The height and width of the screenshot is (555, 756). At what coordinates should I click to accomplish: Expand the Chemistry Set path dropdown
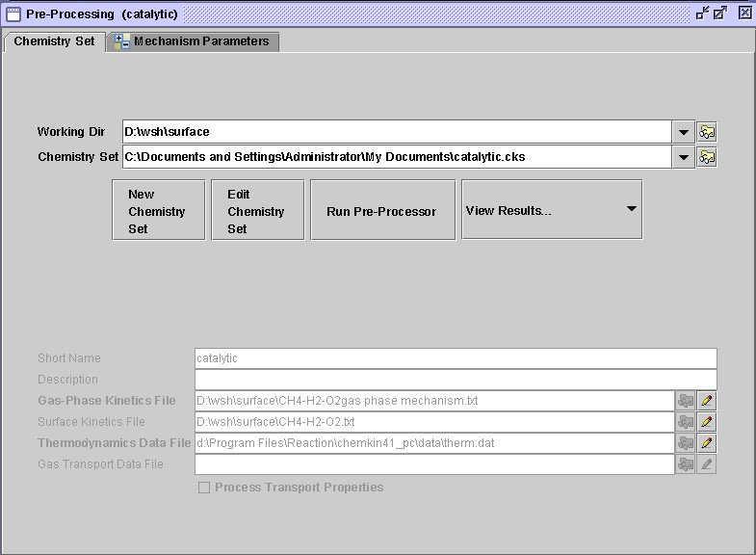(683, 157)
